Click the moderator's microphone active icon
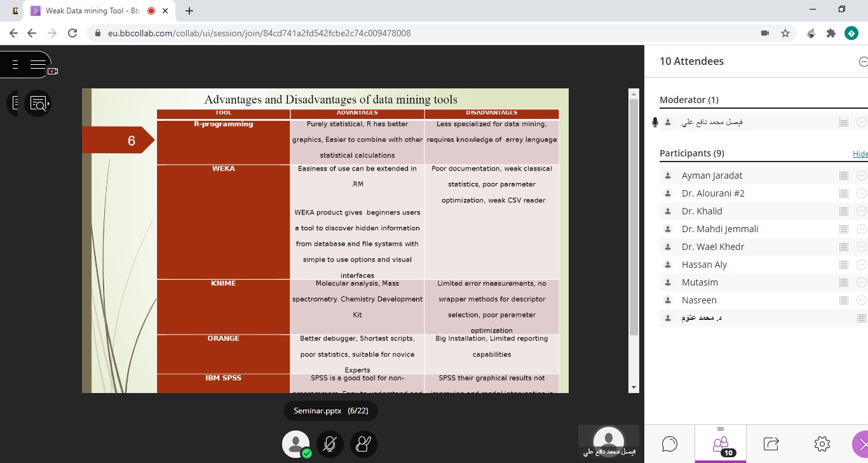This screenshot has height=463, width=868. (655, 122)
